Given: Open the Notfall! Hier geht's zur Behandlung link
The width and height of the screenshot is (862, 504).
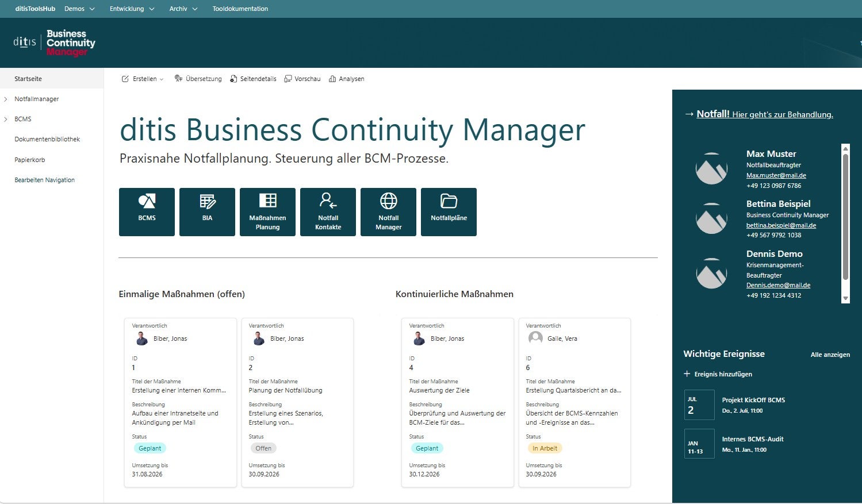Looking at the screenshot, I should tap(765, 114).
